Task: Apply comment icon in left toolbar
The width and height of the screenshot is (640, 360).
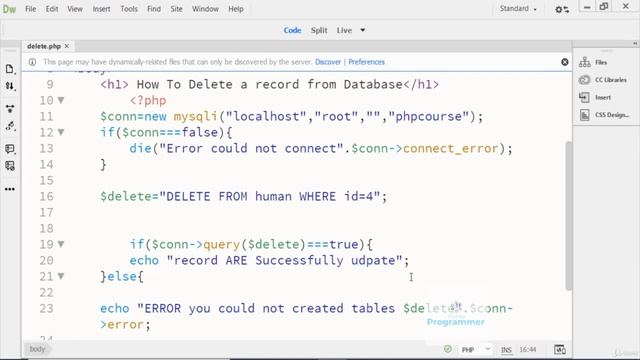Action: point(10,149)
